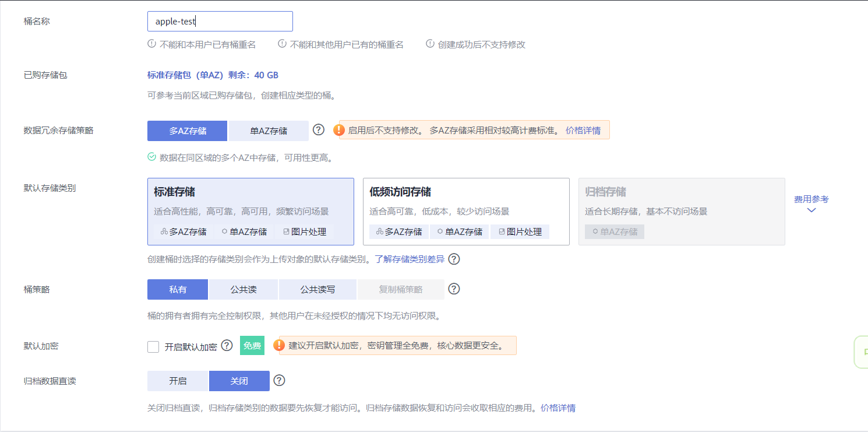The width and height of the screenshot is (868, 432).
Task: Click the help icon next to bucket policy options
Action: [454, 289]
